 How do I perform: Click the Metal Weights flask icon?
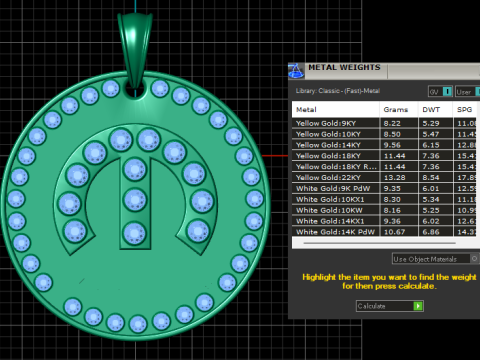(x=296, y=71)
